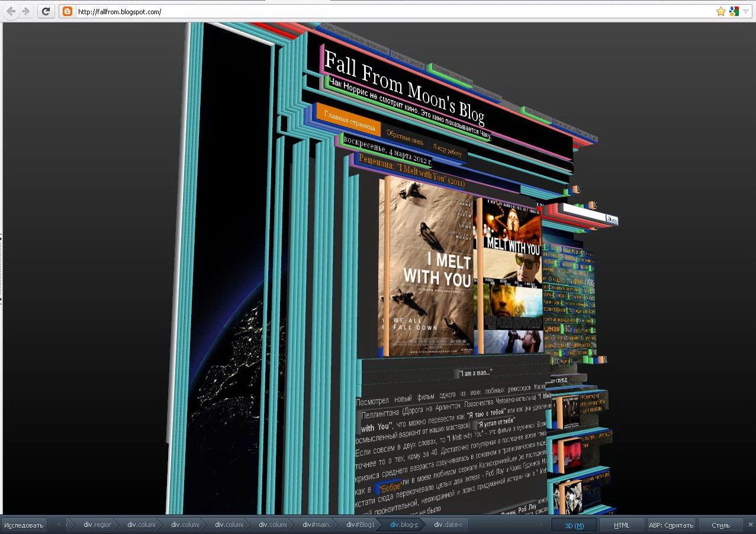Go forward to the next page
This screenshot has width=756, height=534.
click(25, 11)
